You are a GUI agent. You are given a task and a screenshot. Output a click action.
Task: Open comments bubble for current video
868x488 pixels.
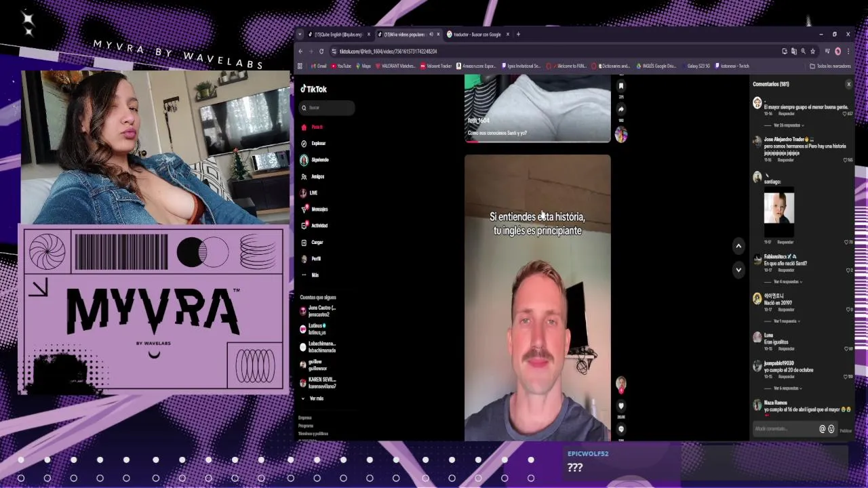(620, 429)
